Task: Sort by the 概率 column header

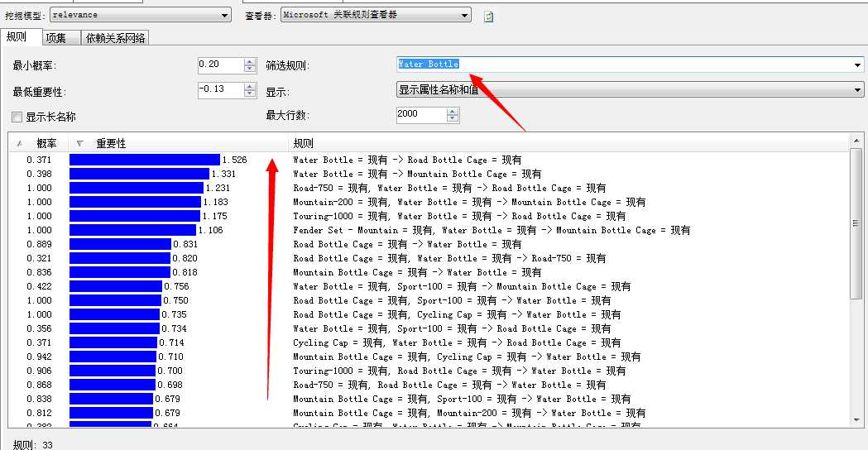Action: tap(38, 143)
